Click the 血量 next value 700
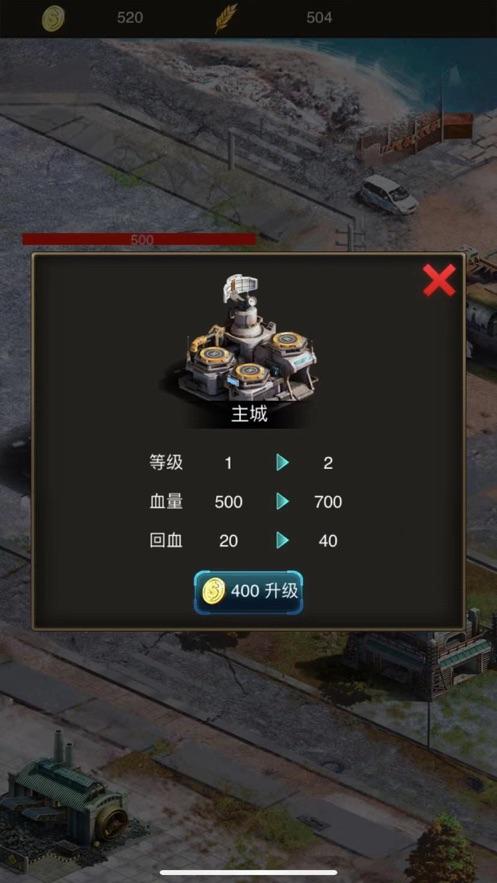Image resolution: width=497 pixels, height=883 pixels. (328, 502)
